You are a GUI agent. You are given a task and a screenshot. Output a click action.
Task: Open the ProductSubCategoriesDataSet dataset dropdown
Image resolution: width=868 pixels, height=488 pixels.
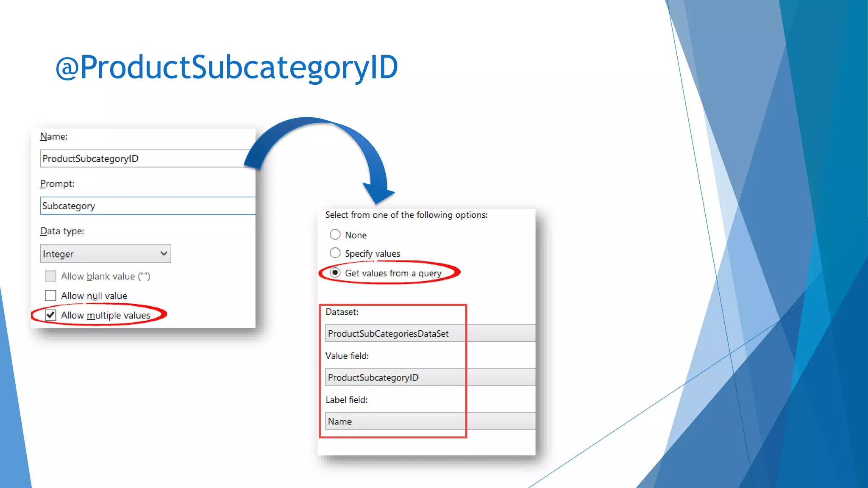429,333
